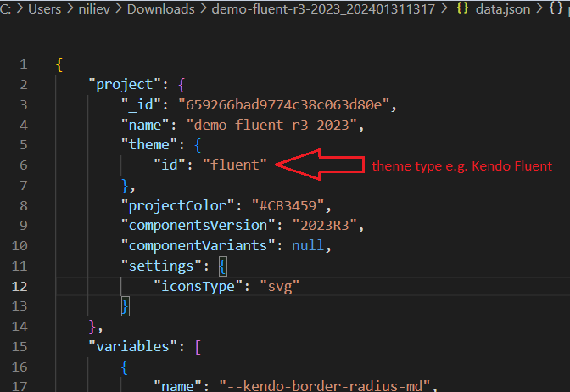The image size is (570, 392).
Task: Click the "settings" key on line 11
Action: tap(161, 266)
